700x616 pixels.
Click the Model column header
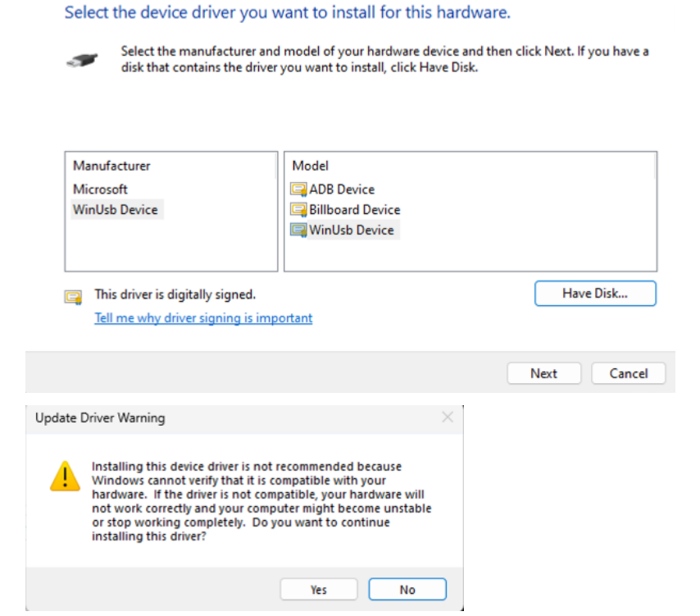pyautogui.click(x=311, y=166)
